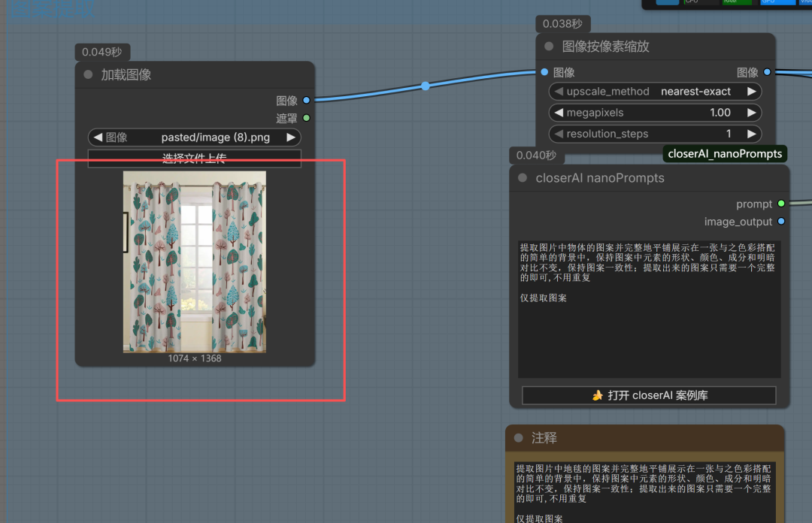
Task: Increase megapixels value with right arrow
Action: [x=751, y=113]
